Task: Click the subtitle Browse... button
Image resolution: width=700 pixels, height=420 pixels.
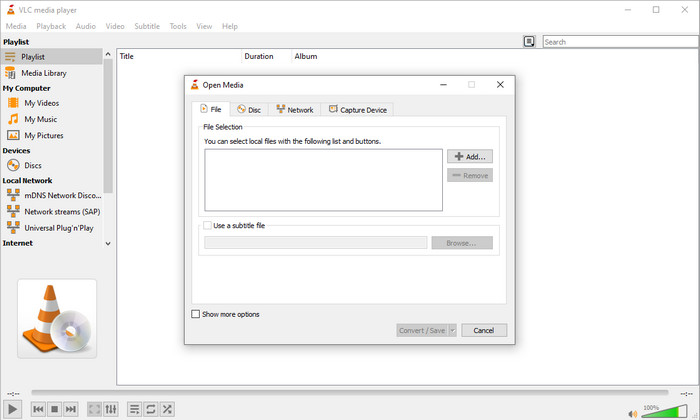Action: pyautogui.click(x=462, y=243)
